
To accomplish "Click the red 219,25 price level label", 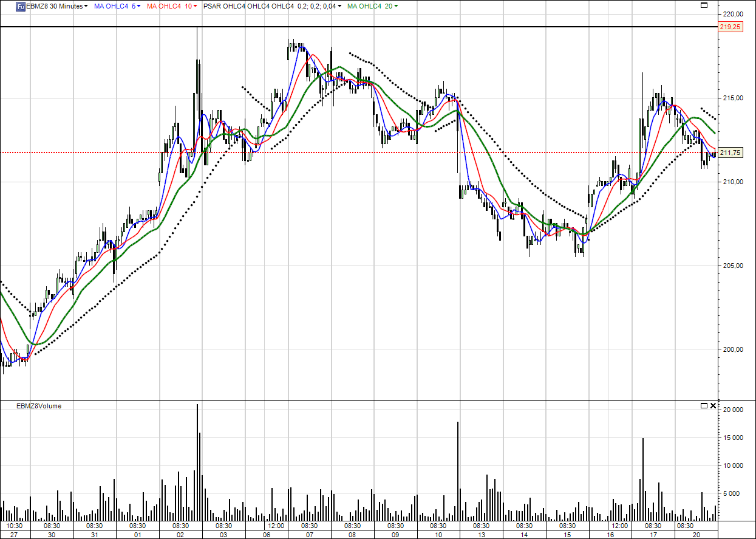I will (729, 27).
